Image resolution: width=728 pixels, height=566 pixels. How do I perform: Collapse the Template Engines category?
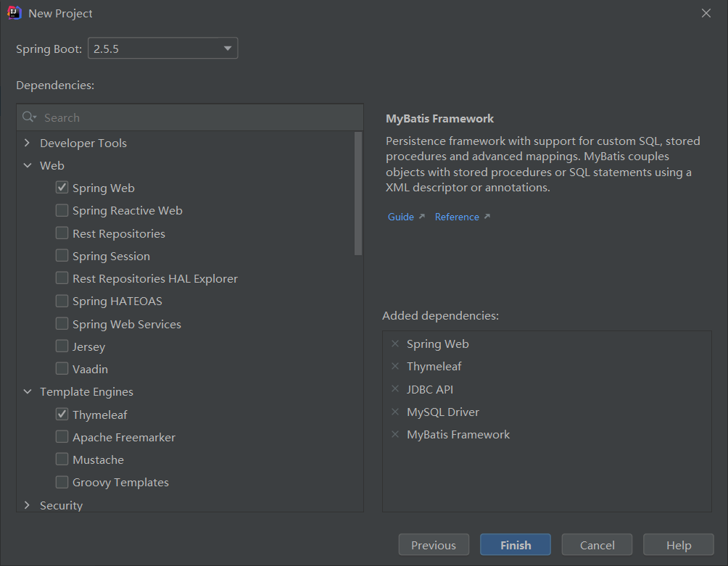point(28,391)
